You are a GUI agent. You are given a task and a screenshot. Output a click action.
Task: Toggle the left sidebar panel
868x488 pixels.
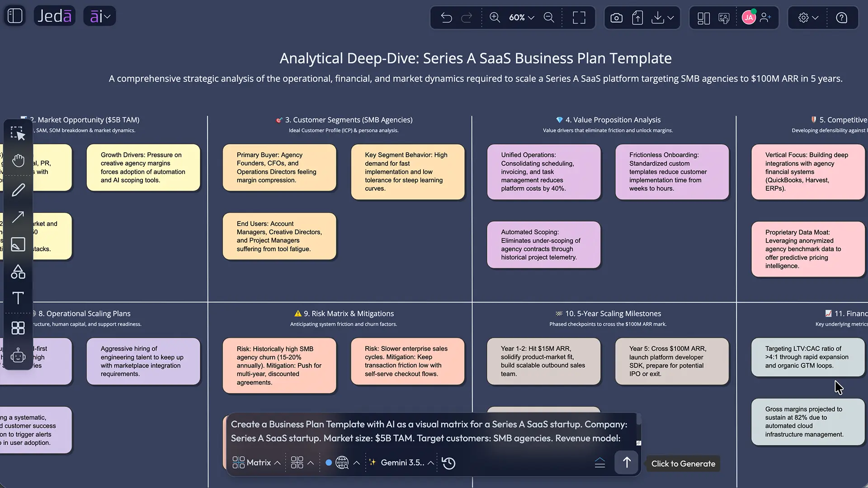pos(15,16)
